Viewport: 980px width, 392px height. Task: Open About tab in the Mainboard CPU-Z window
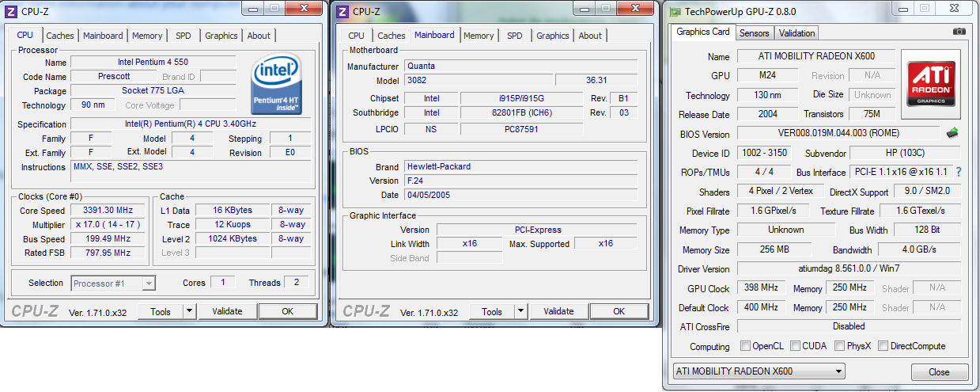pyautogui.click(x=590, y=36)
